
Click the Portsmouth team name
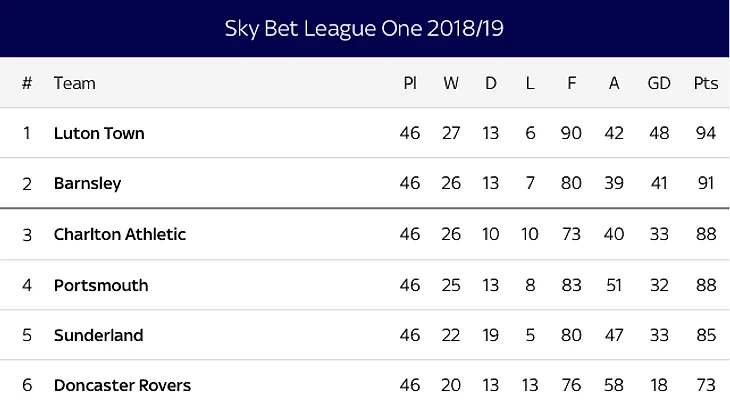pos(101,285)
